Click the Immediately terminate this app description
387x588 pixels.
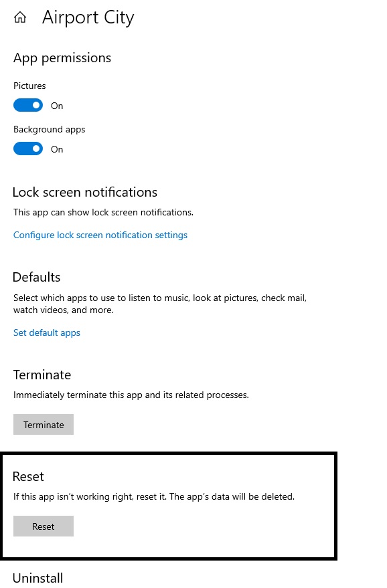point(131,395)
